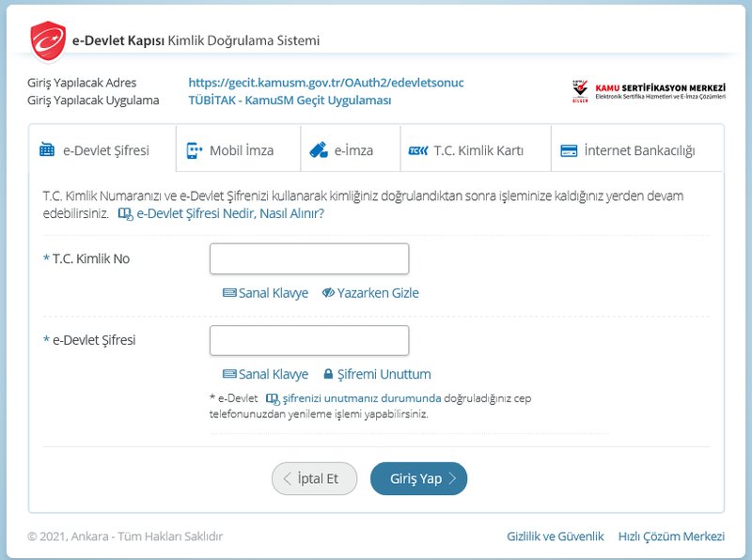Open the T.C. Kimlik Kartı tab
Viewport: 752px width, 560px height.
(466, 150)
